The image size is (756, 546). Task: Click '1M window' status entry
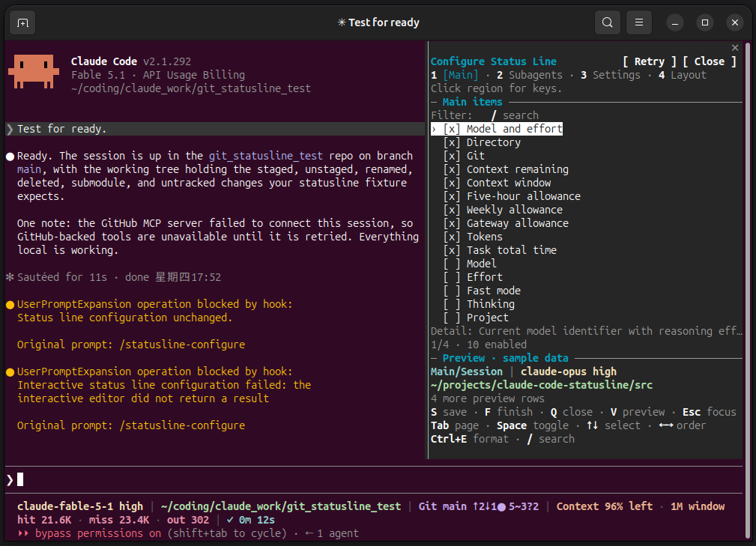coord(697,506)
